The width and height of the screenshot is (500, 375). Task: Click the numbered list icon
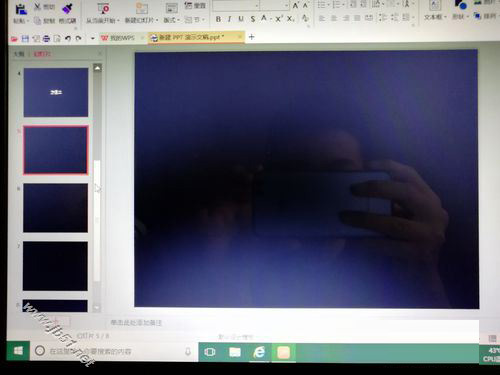coord(336,5)
